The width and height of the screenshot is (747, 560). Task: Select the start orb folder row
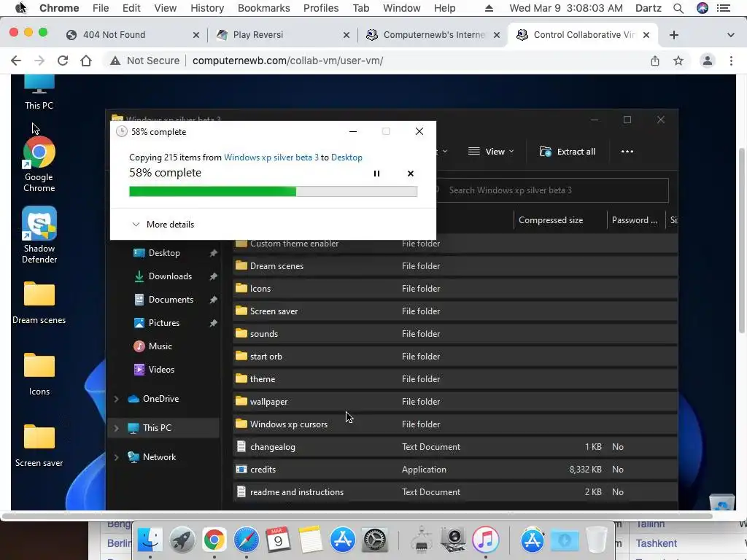pyautogui.click(x=455, y=356)
